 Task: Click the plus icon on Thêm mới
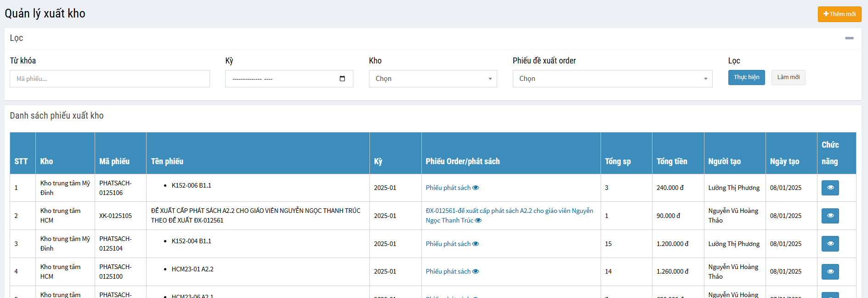[x=826, y=14]
